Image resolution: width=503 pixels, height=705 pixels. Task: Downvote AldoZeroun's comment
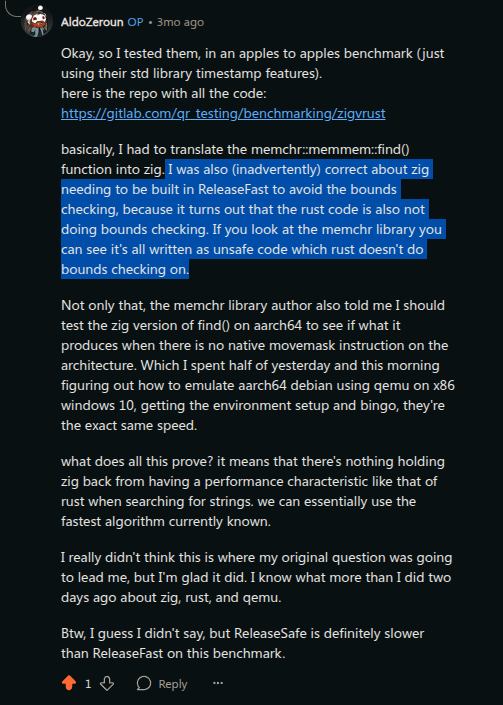coord(107,683)
